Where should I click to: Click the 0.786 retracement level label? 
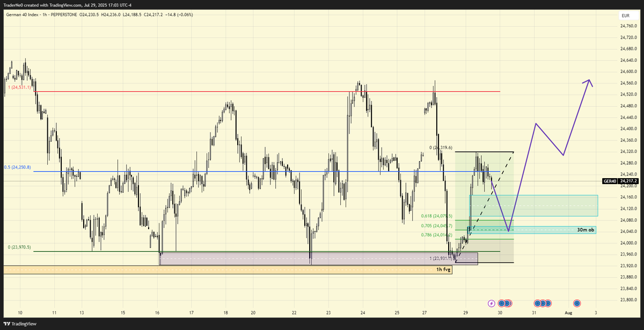437,235
